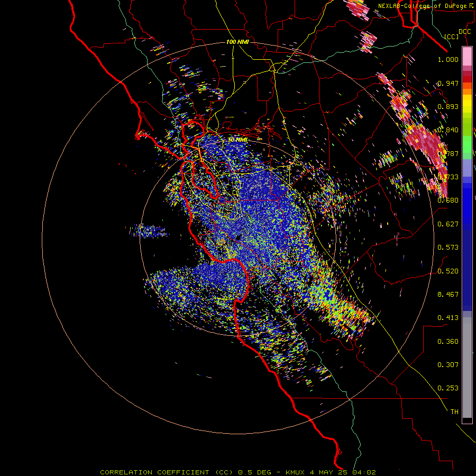The image size is (476, 476).
Task: Click the [CC] unit label
Action: coord(452,36)
